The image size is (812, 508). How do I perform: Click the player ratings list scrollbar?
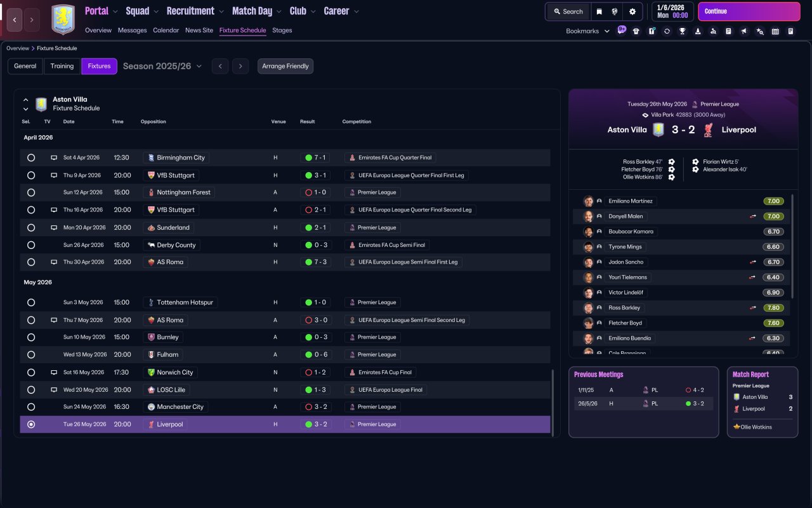(x=792, y=246)
